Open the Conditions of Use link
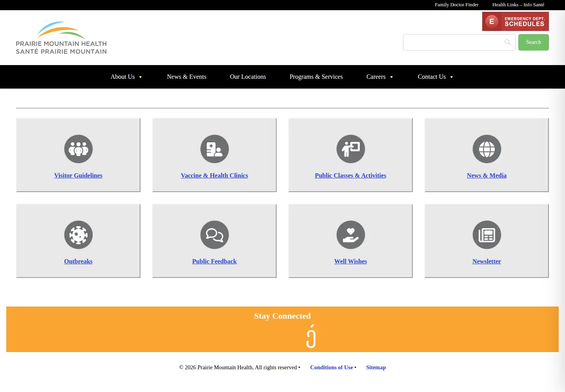The width and height of the screenshot is (565, 392). pyautogui.click(x=332, y=367)
